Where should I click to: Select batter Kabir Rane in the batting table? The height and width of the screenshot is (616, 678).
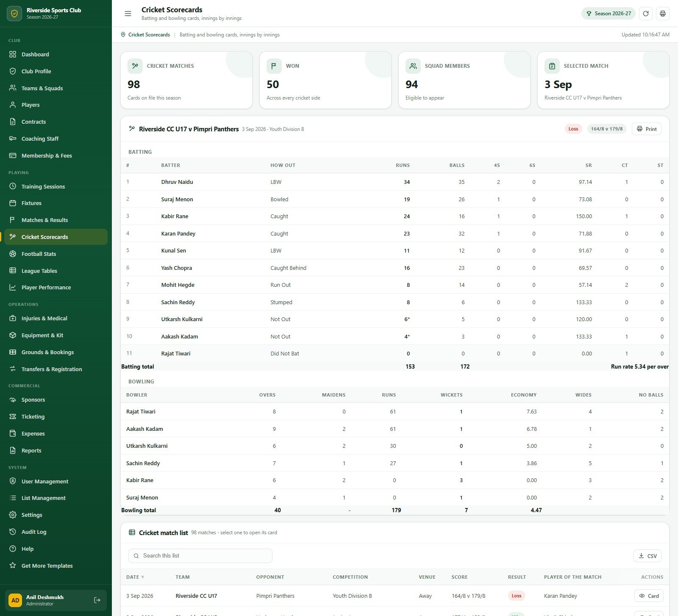175,216
